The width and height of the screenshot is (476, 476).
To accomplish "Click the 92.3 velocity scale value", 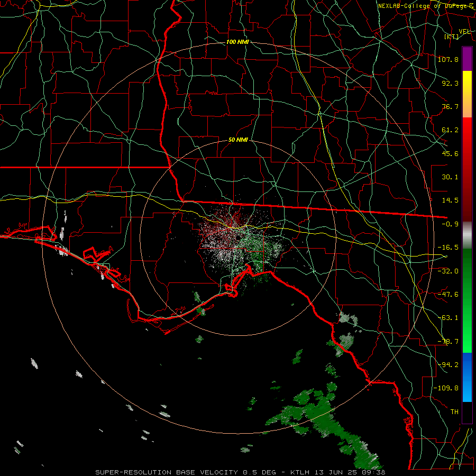I will (450, 83).
